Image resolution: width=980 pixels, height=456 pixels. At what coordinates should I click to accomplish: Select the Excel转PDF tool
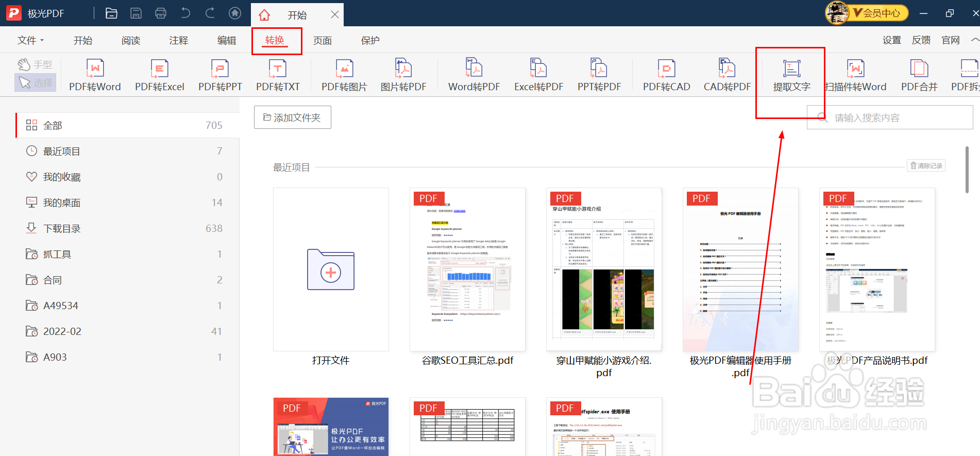click(538, 75)
